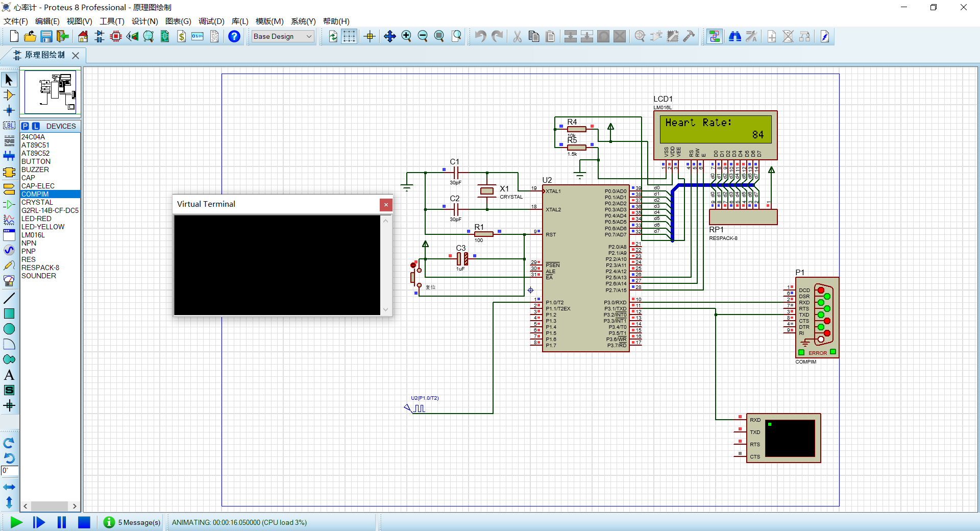This screenshot has height=531, width=980.
Task: Select the 2D text A tool
Action: coord(9,375)
